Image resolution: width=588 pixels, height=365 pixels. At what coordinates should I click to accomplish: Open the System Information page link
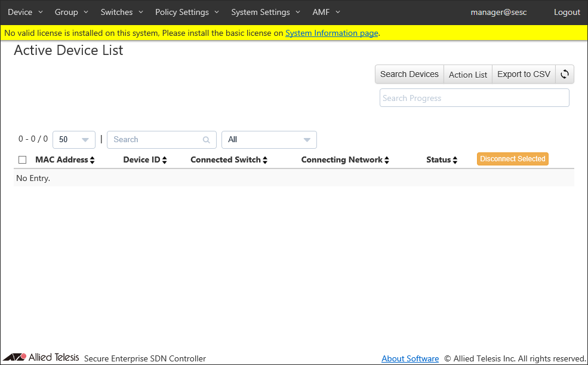pos(331,33)
